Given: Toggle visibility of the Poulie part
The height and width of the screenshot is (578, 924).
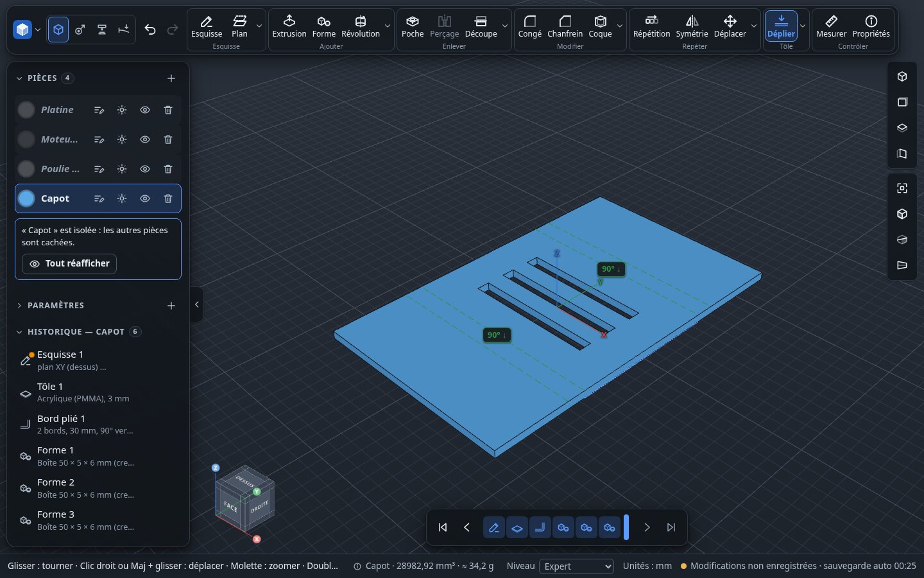Looking at the screenshot, I should pos(145,170).
